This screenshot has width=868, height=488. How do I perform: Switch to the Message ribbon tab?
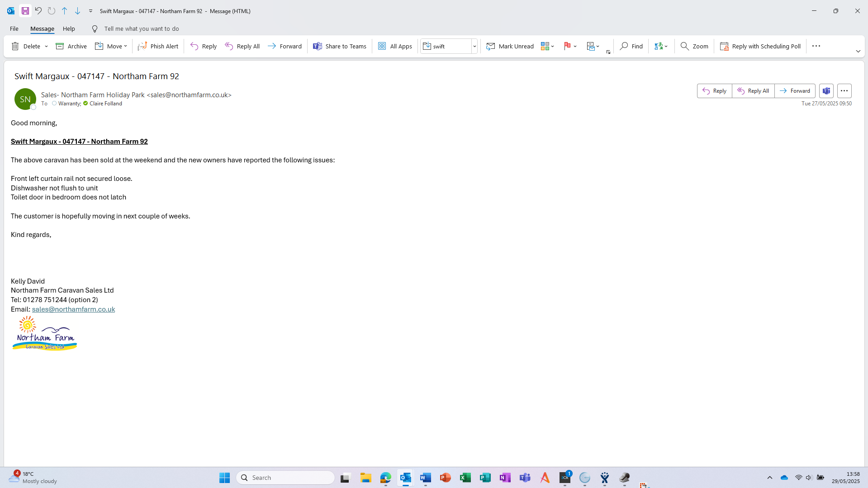42,28
